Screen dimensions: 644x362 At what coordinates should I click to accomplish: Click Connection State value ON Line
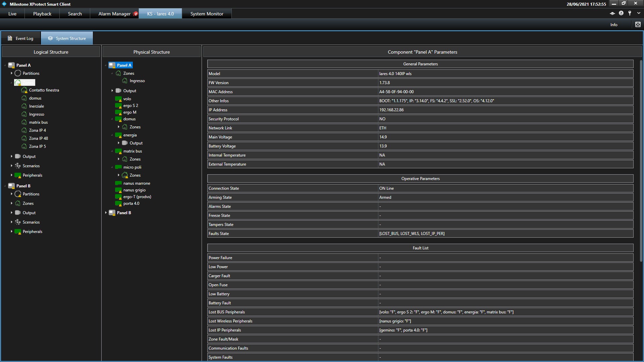[x=386, y=188]
